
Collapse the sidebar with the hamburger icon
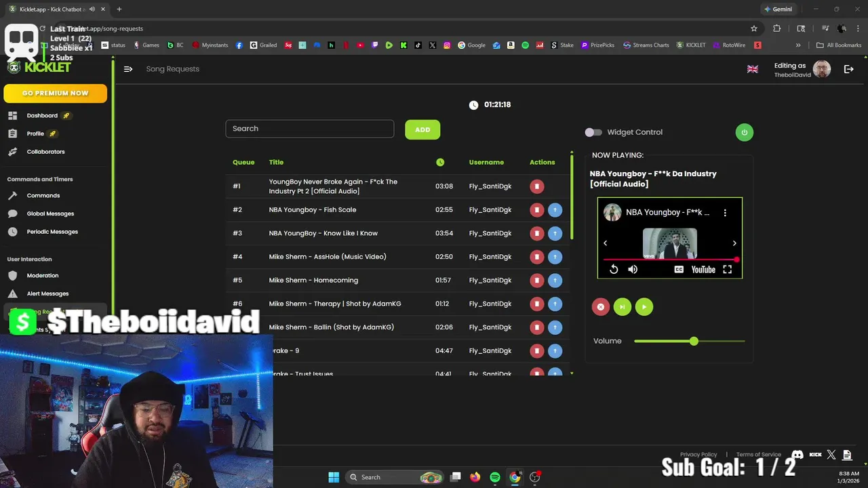coord(128,68)
